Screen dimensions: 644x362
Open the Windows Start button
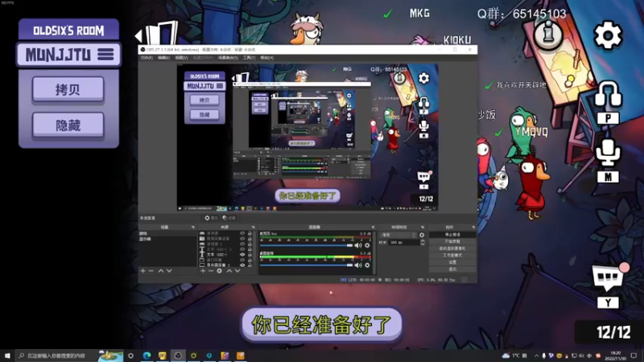[7, 356]
